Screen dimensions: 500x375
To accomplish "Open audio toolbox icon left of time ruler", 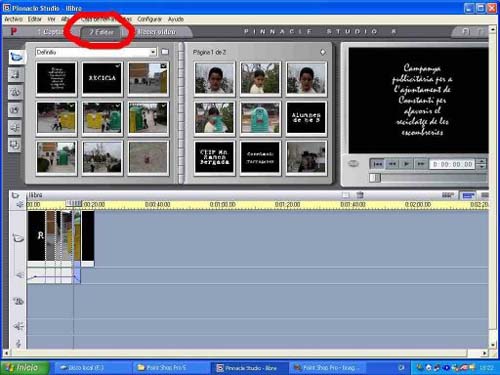I will 19,204.
